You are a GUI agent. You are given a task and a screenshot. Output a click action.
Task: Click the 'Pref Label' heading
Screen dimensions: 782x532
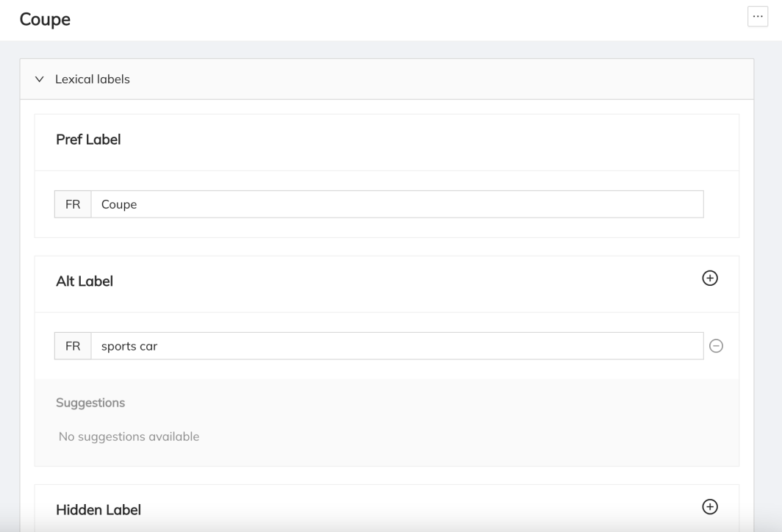point(88,140)
